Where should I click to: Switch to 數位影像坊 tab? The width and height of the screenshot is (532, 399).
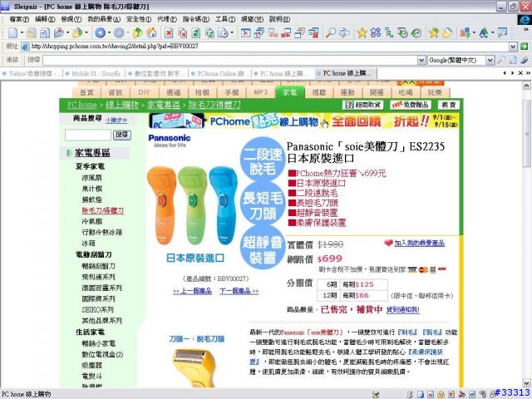coord(157,73)
